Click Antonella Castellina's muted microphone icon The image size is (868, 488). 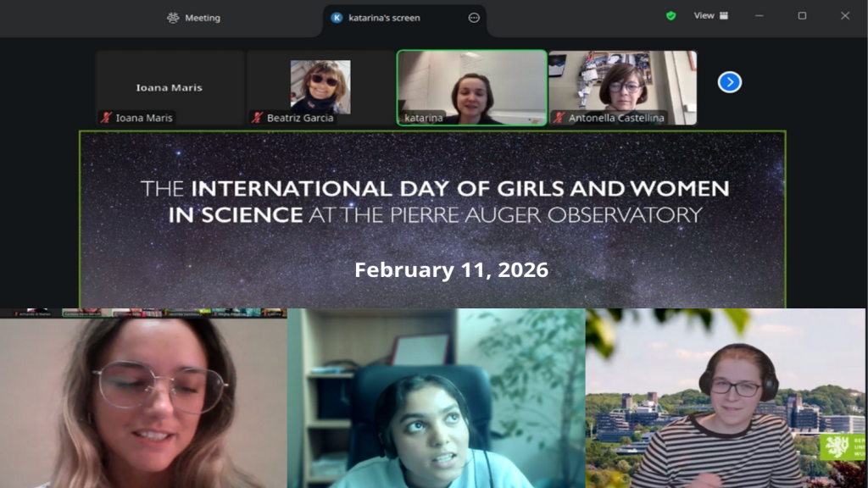coord(559,118)
